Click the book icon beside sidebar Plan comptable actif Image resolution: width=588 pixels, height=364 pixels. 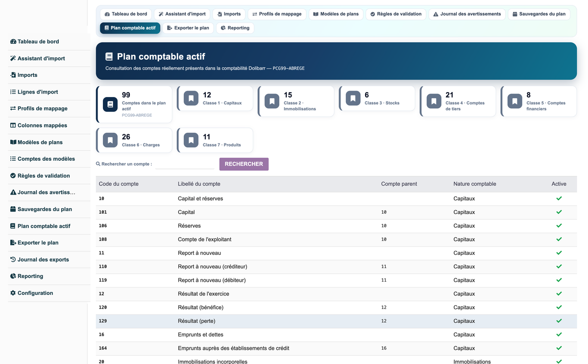coord(13,226)
